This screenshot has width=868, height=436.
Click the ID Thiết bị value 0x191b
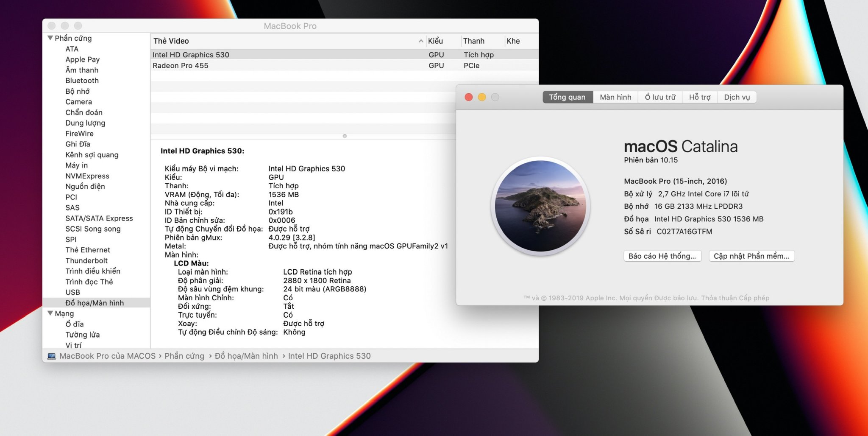(281, 212)
